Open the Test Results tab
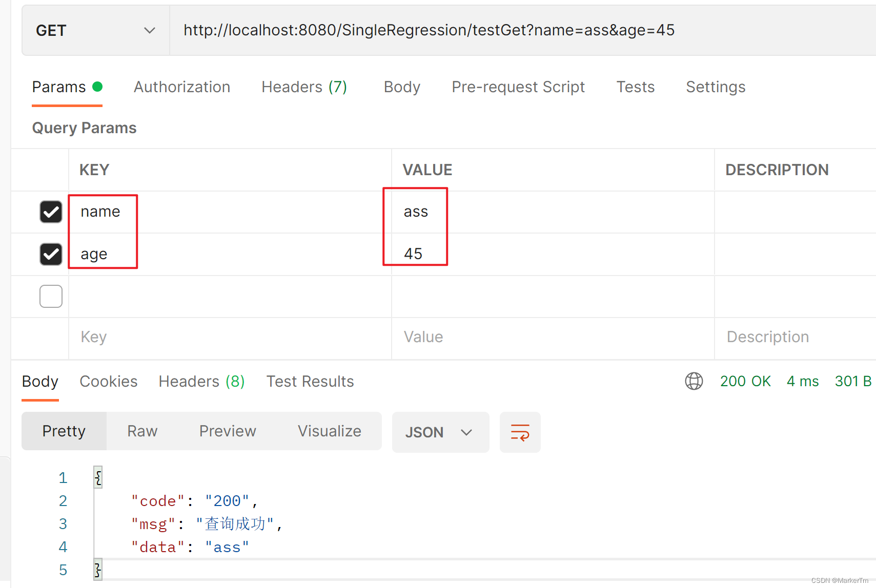The width and height of the screenshot is (876, 588). (310, 382)
